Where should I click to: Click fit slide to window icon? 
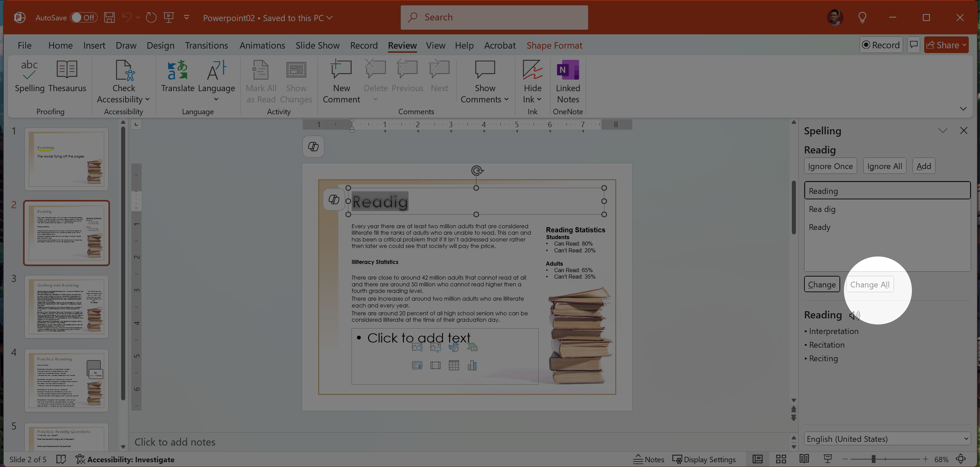pos(961,459)
